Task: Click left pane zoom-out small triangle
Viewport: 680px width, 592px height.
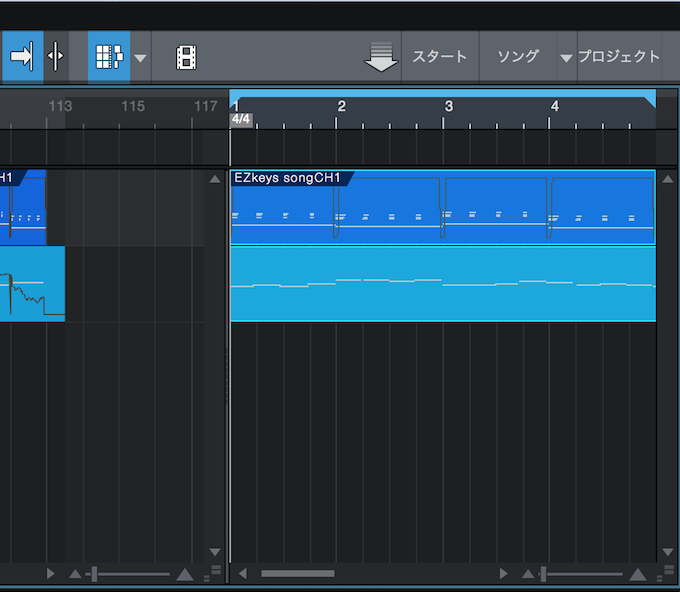Action: coord(75,574)
